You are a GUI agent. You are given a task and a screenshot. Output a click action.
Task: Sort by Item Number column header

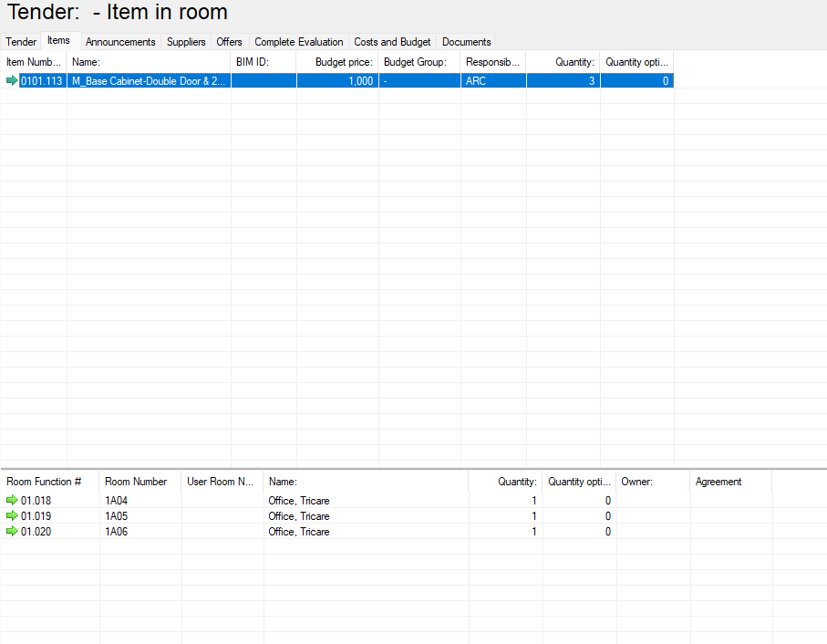[34, 62]
